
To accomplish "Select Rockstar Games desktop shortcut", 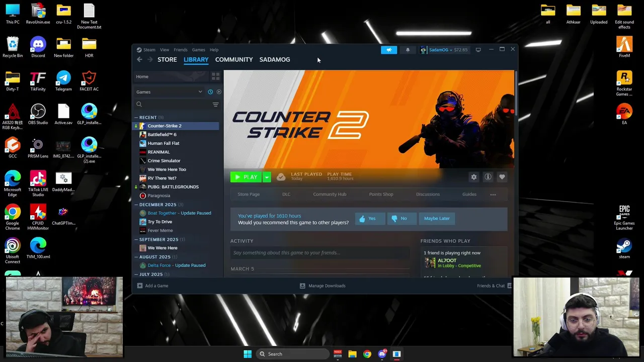I will pos(624,83).
